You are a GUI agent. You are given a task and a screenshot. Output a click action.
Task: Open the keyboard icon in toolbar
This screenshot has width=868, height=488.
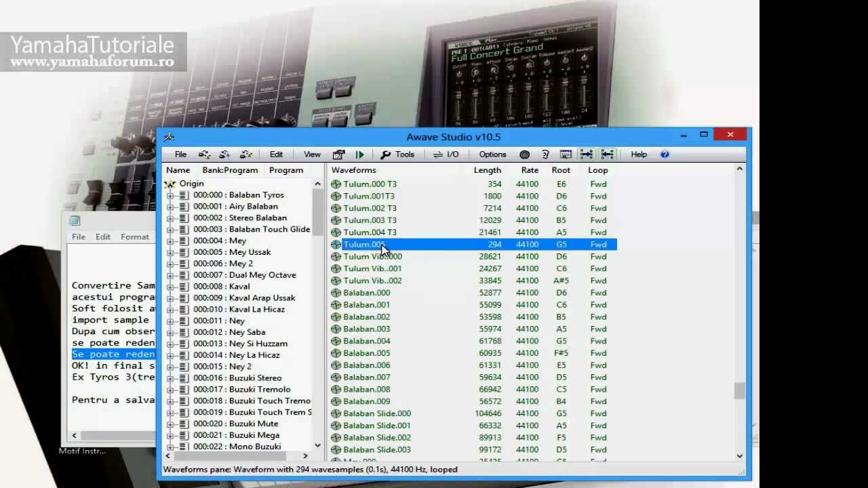coord(566,155)
